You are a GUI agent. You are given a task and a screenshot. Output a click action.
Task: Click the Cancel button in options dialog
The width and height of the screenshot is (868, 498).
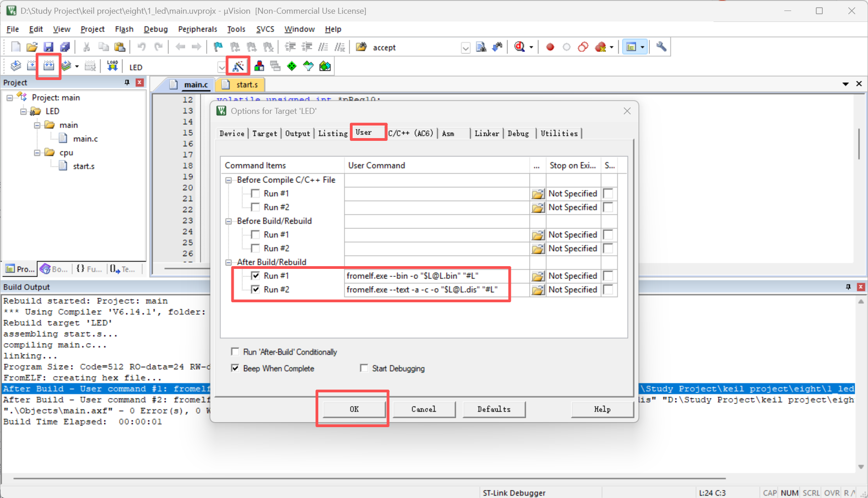click(x=423, y=409)
